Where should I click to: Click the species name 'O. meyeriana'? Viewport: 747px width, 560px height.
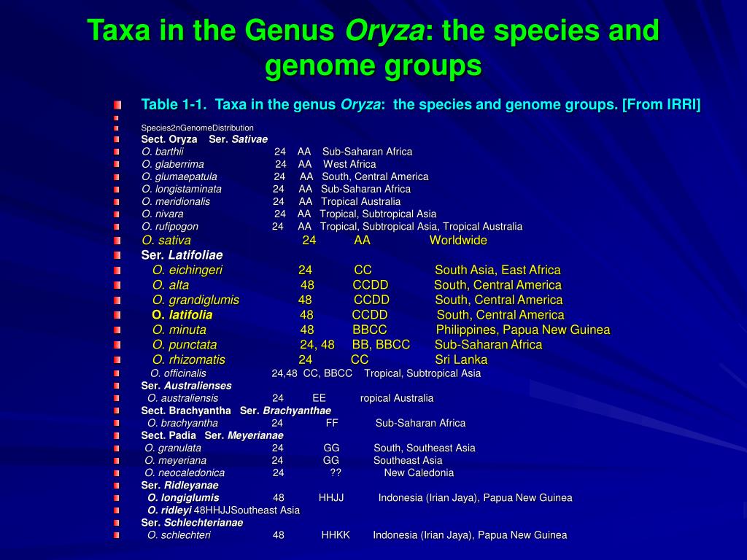(x=175, y=461)
